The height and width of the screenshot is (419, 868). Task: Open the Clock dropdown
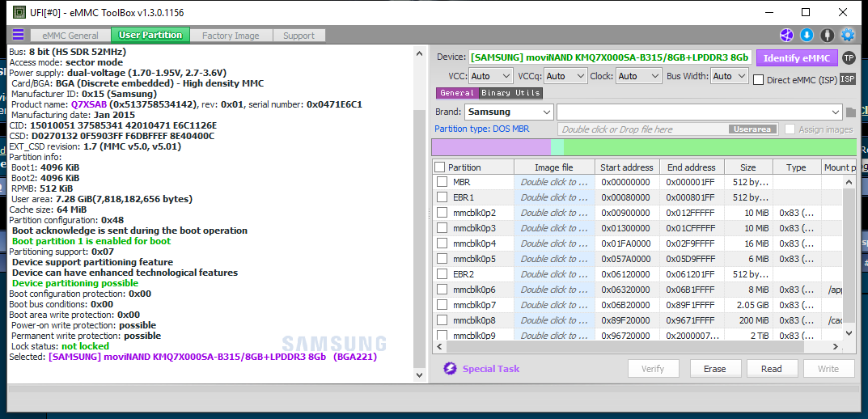[639, 76]
